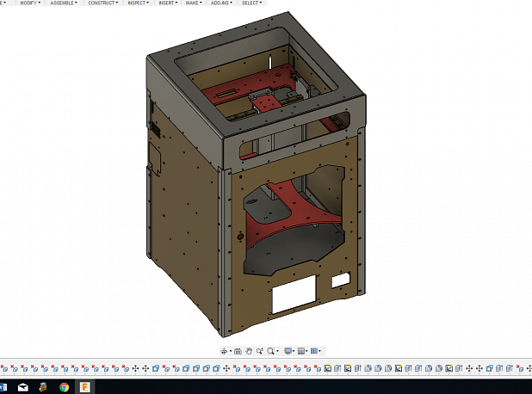Click the Fusion 360 taskbar icon
The height and width of the screenshot is (394, 532).
(x=85, y=387)
